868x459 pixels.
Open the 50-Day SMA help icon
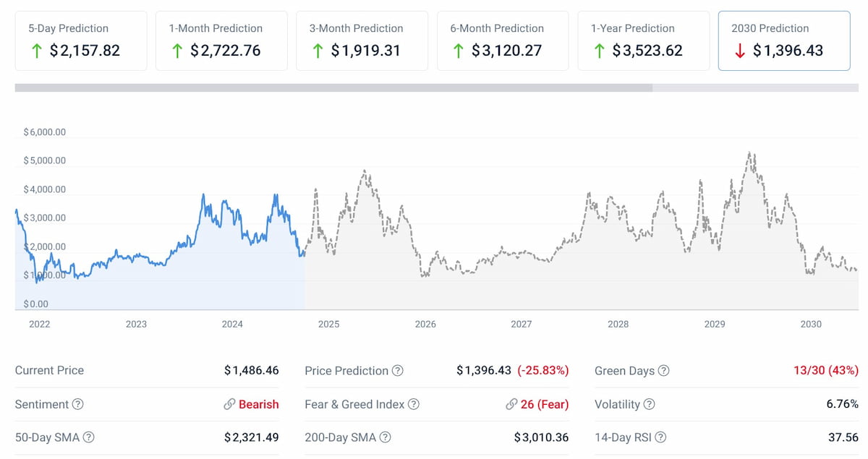point(88,437)
